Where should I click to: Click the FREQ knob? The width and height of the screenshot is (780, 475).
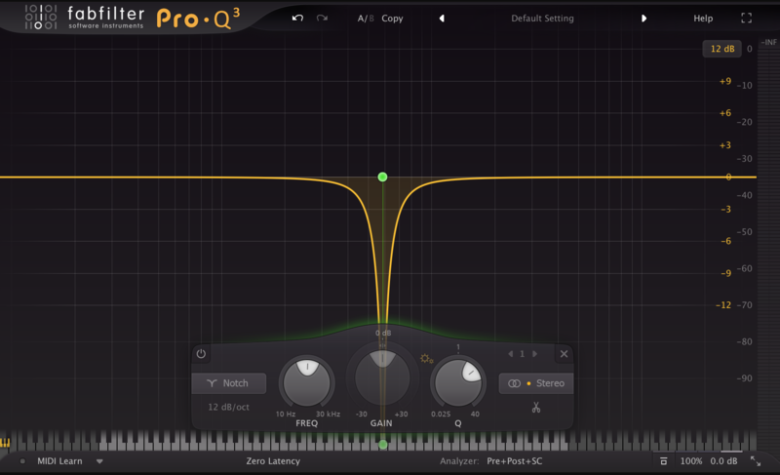click(307, 382)
